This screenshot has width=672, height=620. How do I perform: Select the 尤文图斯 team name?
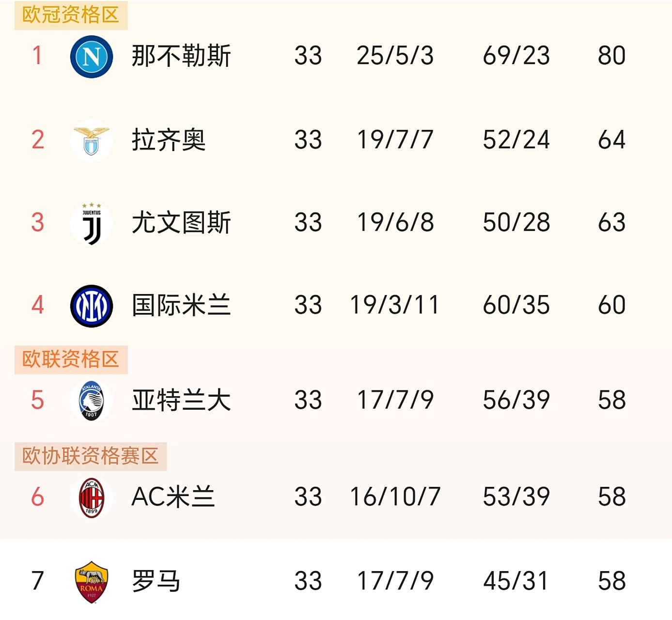pos(181,223)
